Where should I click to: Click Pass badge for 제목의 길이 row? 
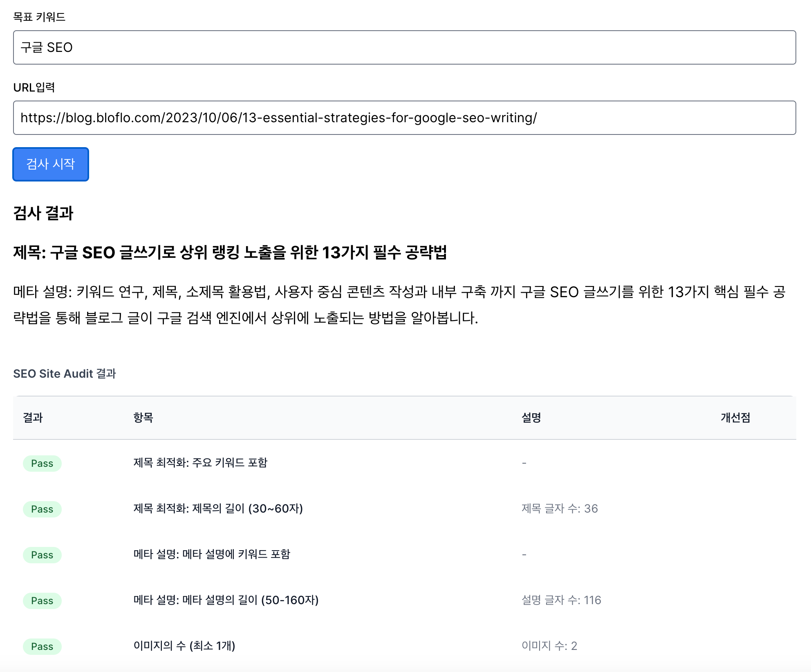[x=42, y=509]
